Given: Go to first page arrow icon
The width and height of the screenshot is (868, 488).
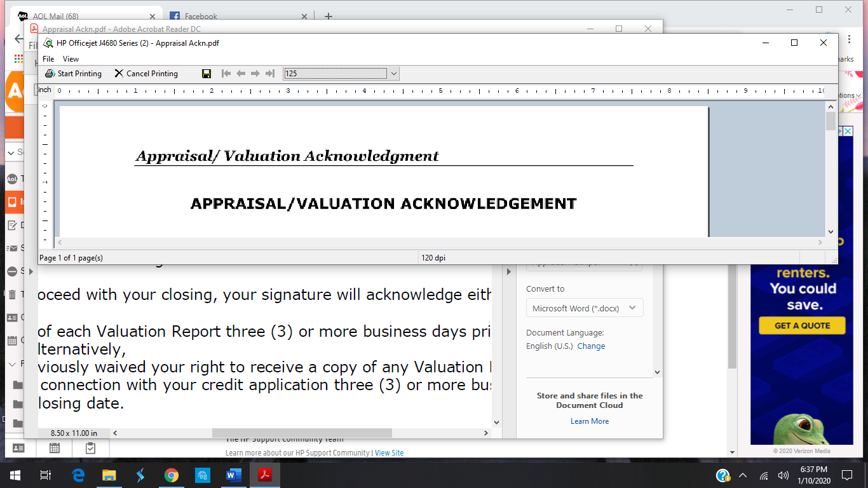Looking at the screenshot, I should (x=226, y=74).
